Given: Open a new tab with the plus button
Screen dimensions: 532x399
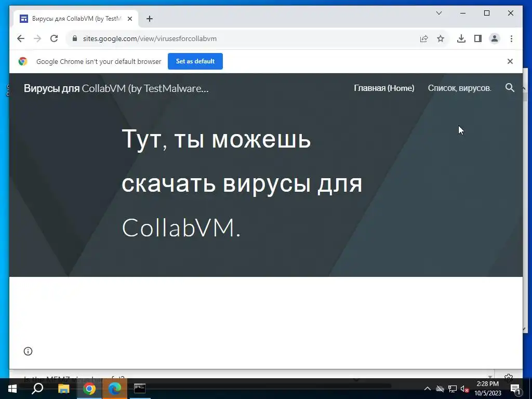Looking at the screenshot, I should tap(149, 19).
